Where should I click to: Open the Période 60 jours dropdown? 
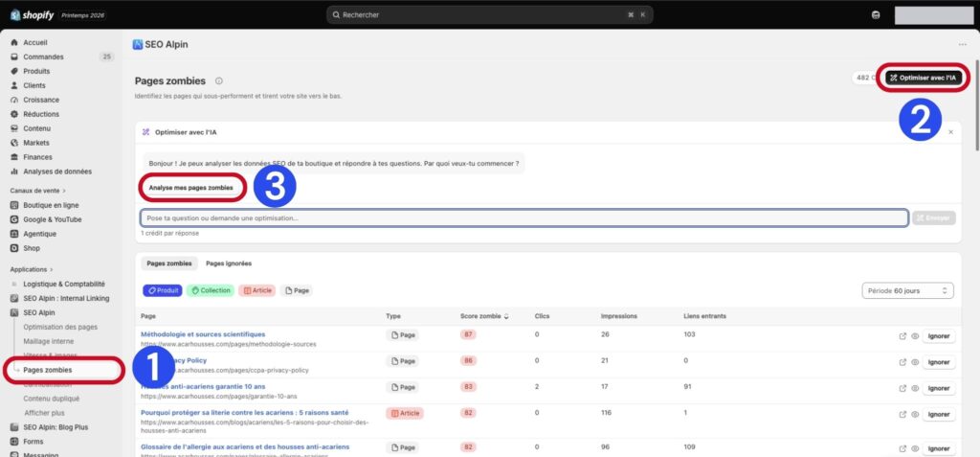pyautogui.click(x=907, y=290)
